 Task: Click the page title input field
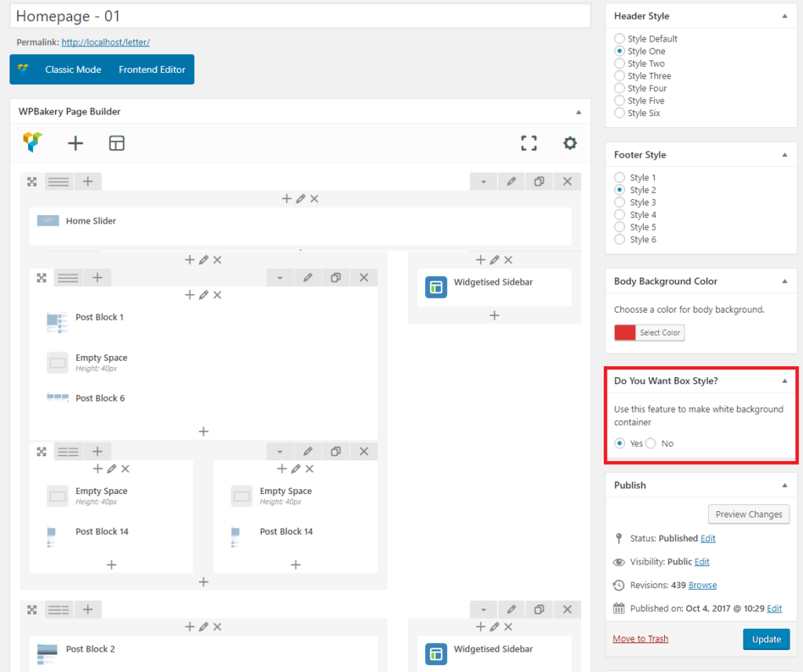pyautogui.click(x=300, y=16)
